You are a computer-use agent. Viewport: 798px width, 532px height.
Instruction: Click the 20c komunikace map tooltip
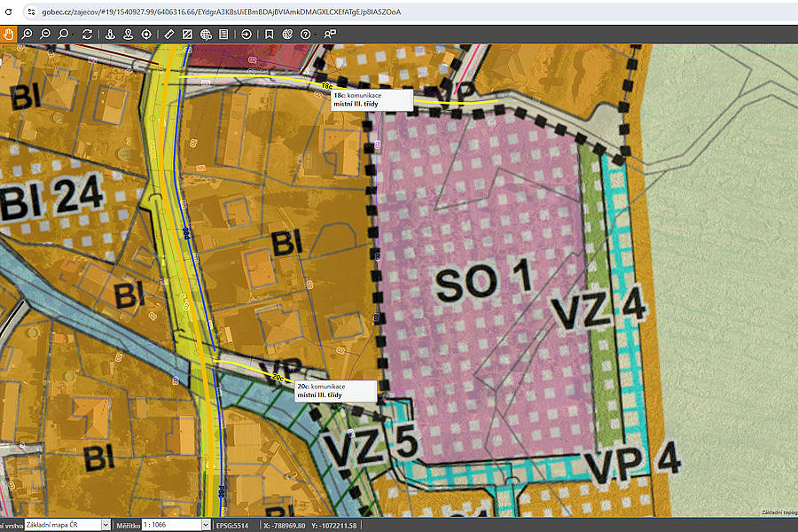point(336,391)
